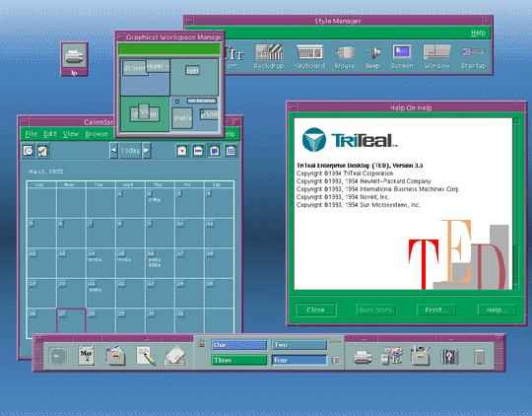532x416 pixels.
Task: Switch Calendar to year view grid icon
Action: click(x=231, y=151)
